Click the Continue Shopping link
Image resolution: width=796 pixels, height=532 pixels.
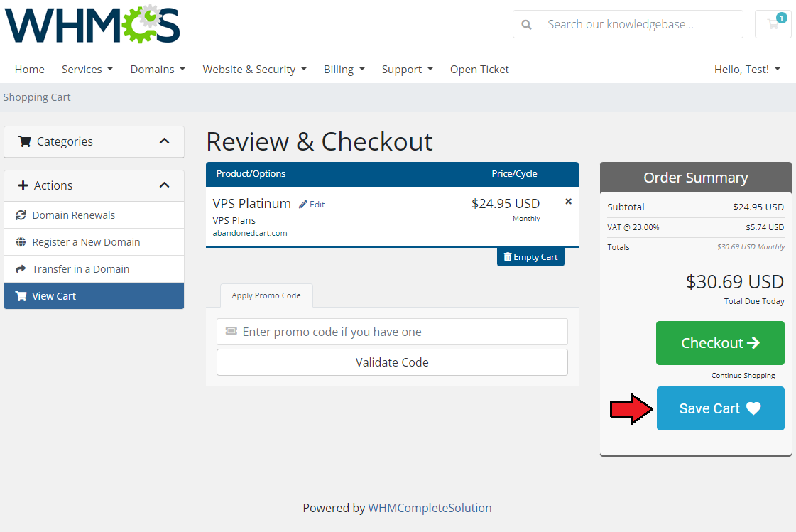tap(743, 375)
